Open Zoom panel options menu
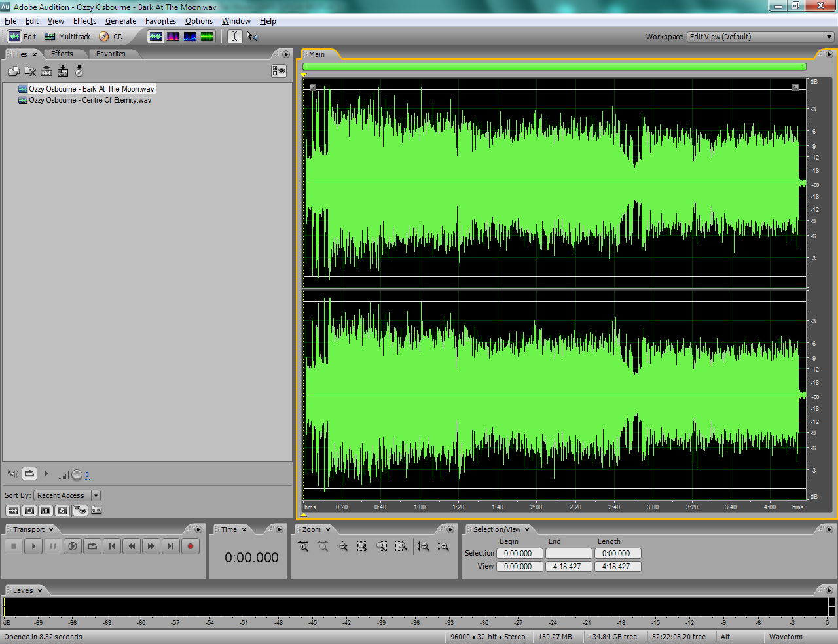This screenshot has width=838, height=644. click(450, 529)
